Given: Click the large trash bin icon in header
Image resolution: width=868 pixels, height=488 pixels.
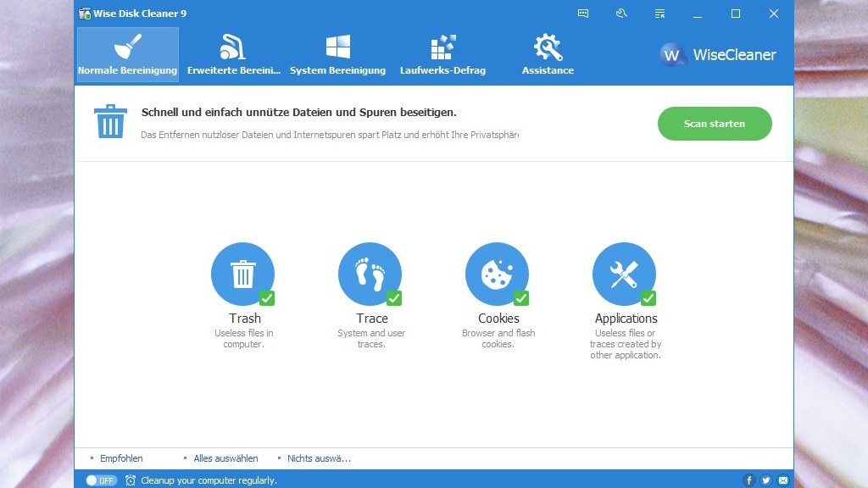Looking at the screenshot, I should (x=111, y=121).
